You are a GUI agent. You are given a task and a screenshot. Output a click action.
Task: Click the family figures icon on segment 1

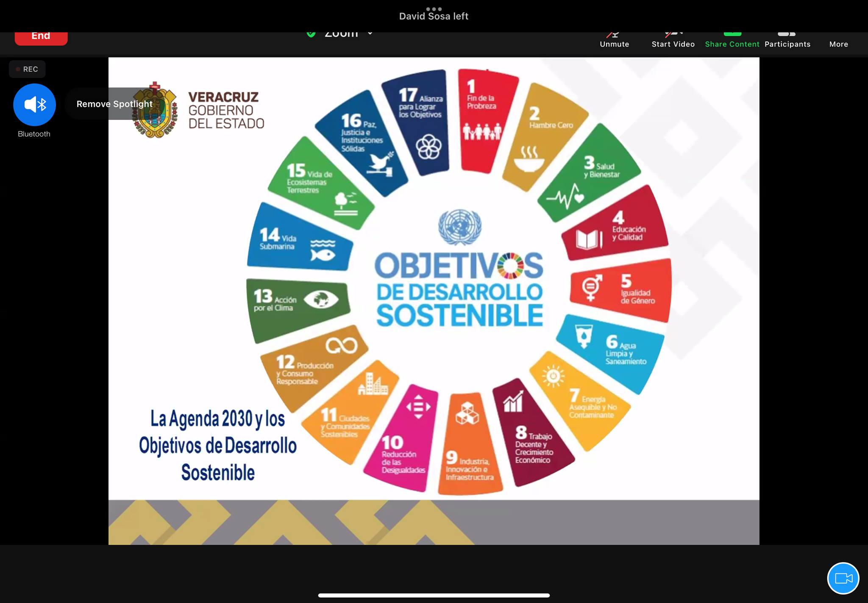tap(482, 132)
